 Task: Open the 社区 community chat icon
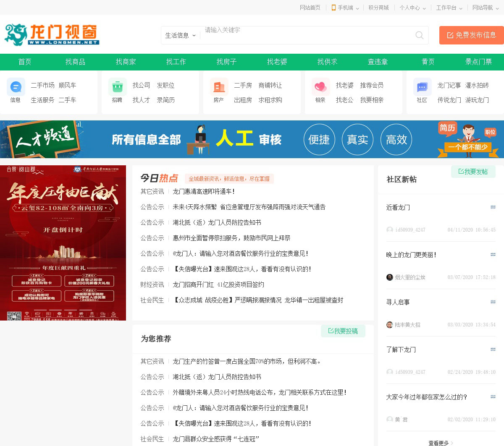tap(422, 87)
